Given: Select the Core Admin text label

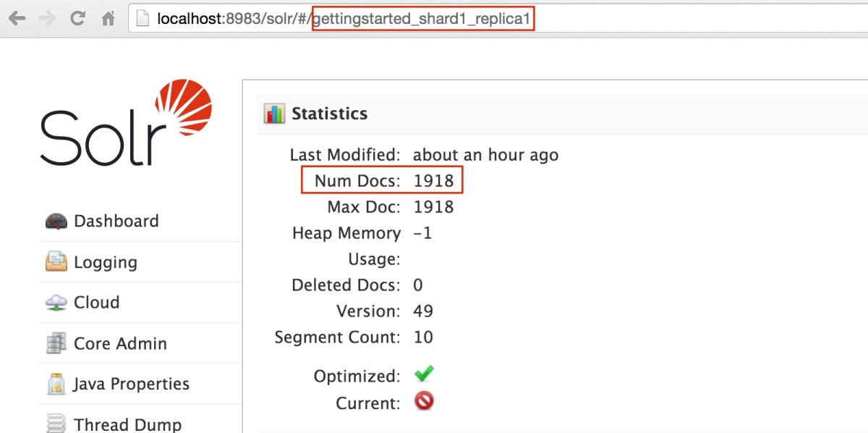Looking at the screenshot, I should (x=120, y=343).
